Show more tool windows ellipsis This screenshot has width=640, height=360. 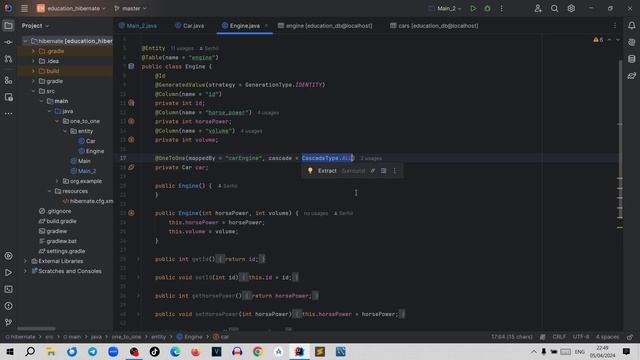[x=8, y=113]
